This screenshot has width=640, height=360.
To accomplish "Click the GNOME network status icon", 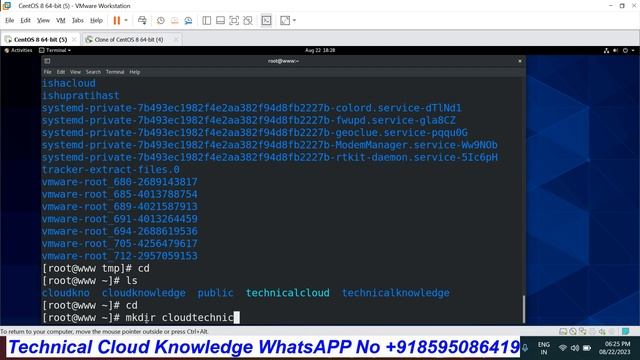I will point(606,50).
